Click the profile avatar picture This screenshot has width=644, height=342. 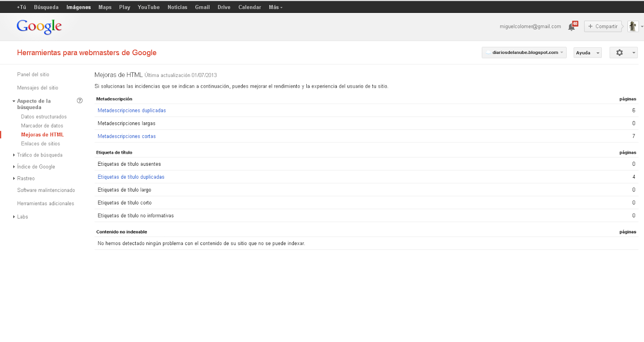(x=633, y=27)
